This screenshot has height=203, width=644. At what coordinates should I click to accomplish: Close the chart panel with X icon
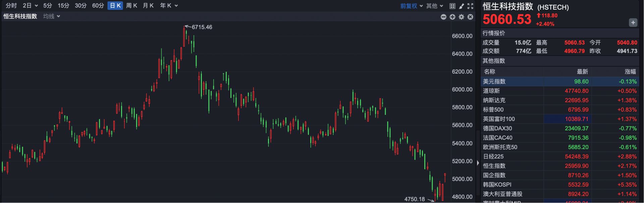[470, 17]
